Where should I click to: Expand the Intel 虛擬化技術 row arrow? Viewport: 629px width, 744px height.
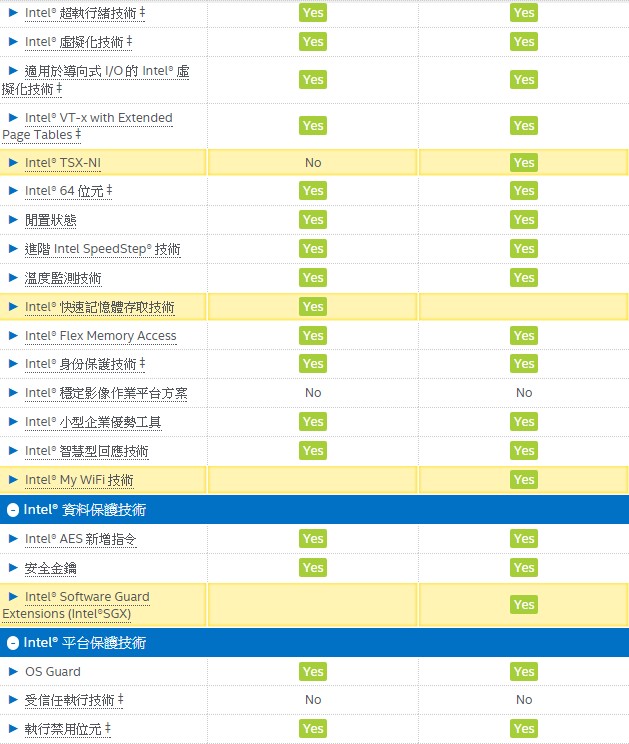[x=13, y=42]
